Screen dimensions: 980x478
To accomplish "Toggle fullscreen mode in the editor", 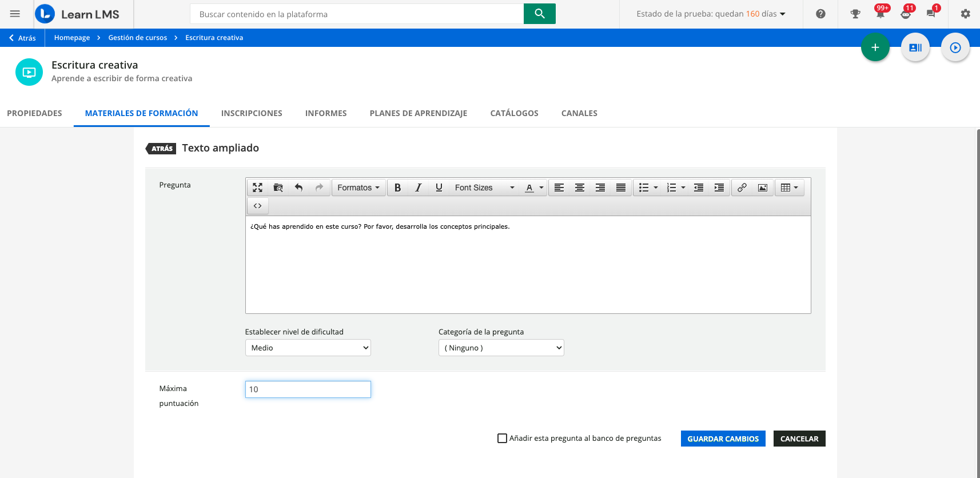I will tap(258, 188).
